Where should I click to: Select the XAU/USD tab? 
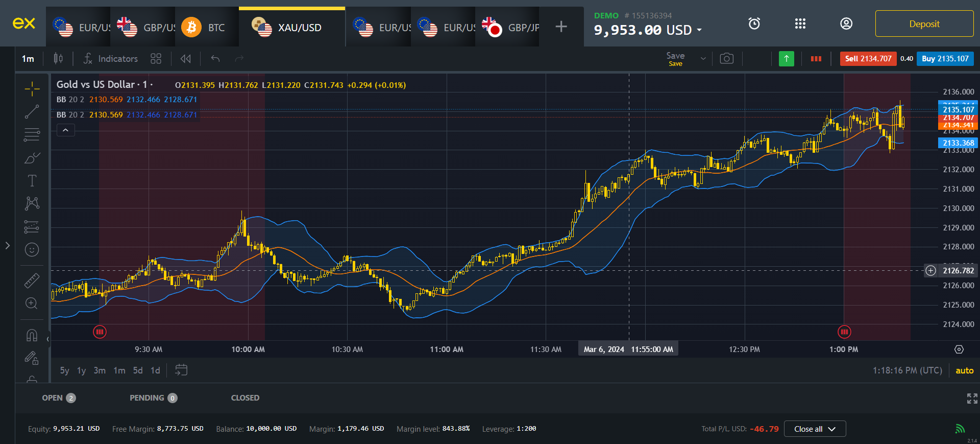click(292, 27)
